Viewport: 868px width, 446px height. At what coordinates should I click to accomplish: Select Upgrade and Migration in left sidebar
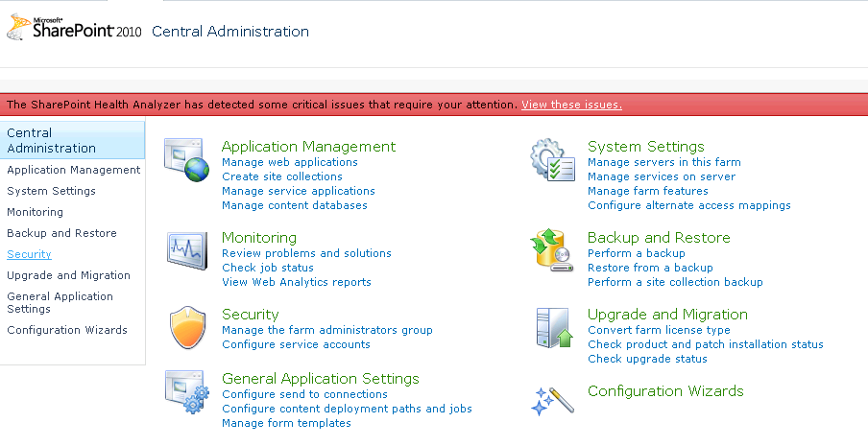68,275
